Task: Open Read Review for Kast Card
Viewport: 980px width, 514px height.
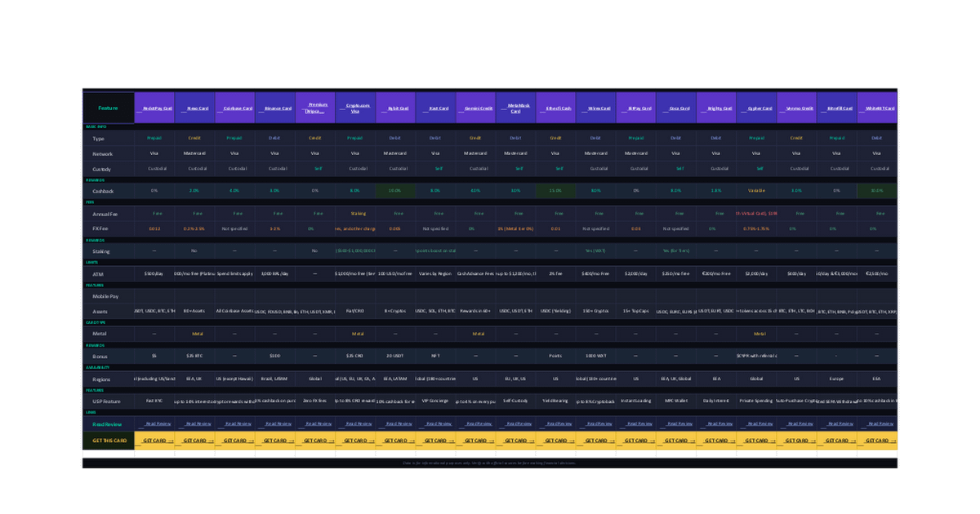Action: [439, 423]
